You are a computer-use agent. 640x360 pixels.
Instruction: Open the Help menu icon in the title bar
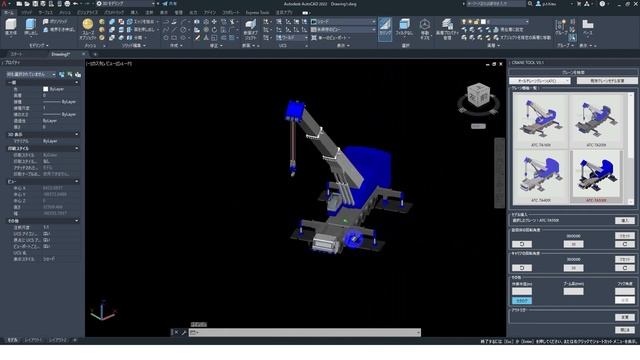pos(602,4)
